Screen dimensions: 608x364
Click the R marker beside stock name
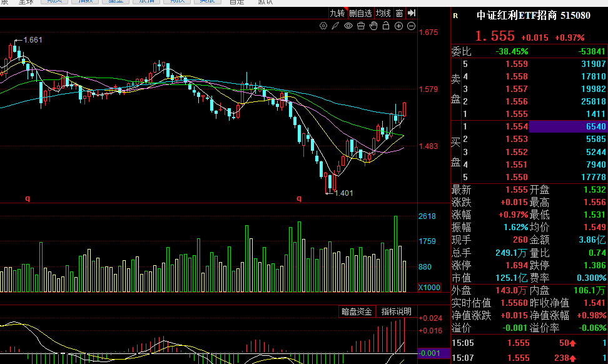point(455,16)
